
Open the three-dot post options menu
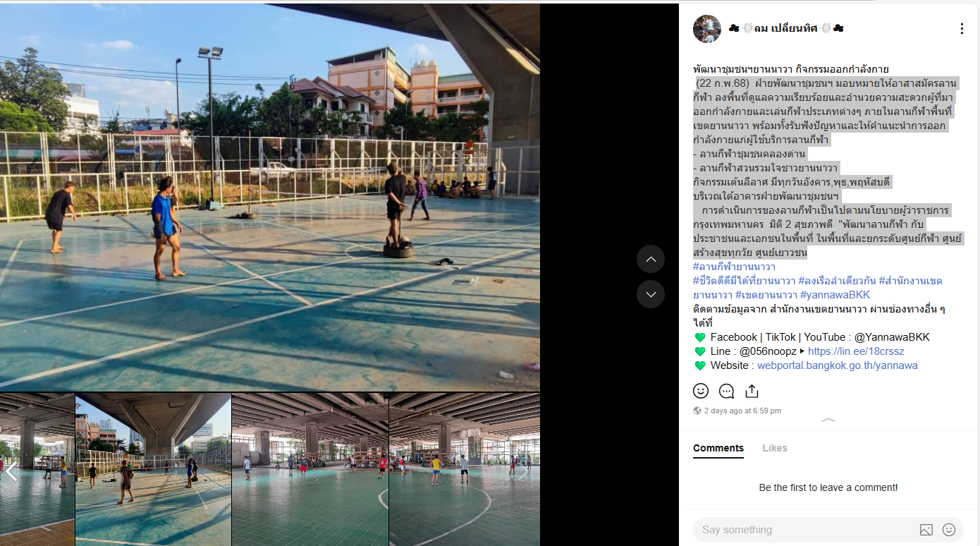point(962,29)
